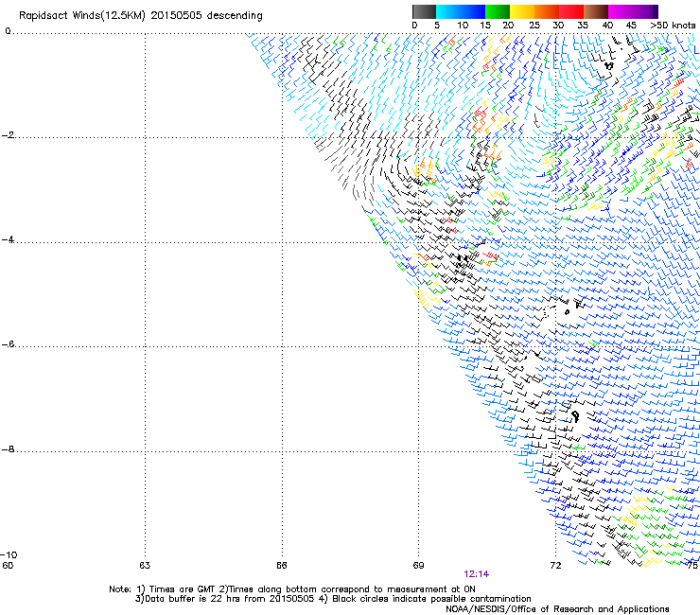700x615 pixels.
Task: Pick the red 30-35 knots legend swatch
Action: (x=571, y=11)
